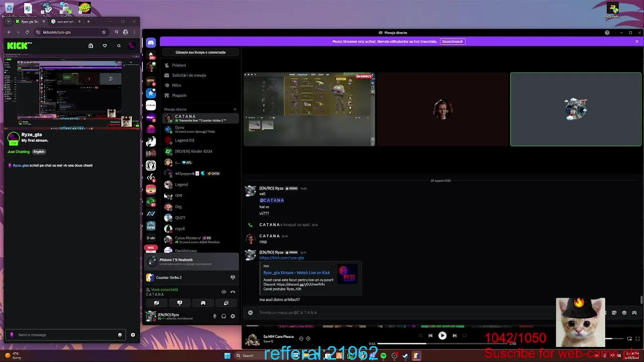Seek on the Spotify song progress bar
Screen dimensions: 644x362
pos(443,344)
